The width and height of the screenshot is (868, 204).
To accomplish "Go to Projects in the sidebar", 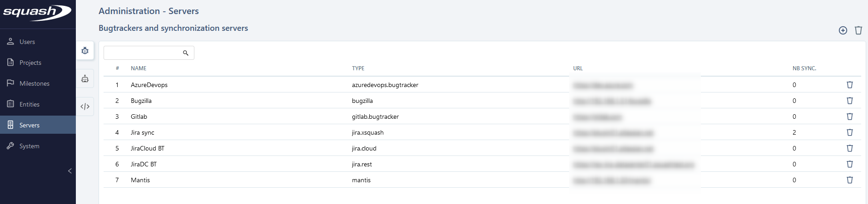I will [x=30, y=63].
